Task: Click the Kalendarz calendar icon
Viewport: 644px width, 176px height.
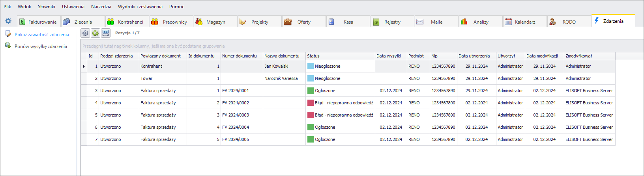Action: tap(508, 22)
